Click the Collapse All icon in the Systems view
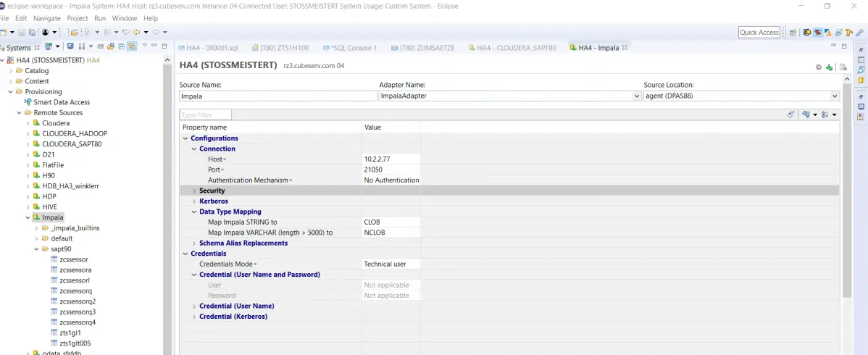 coord(121,46)
